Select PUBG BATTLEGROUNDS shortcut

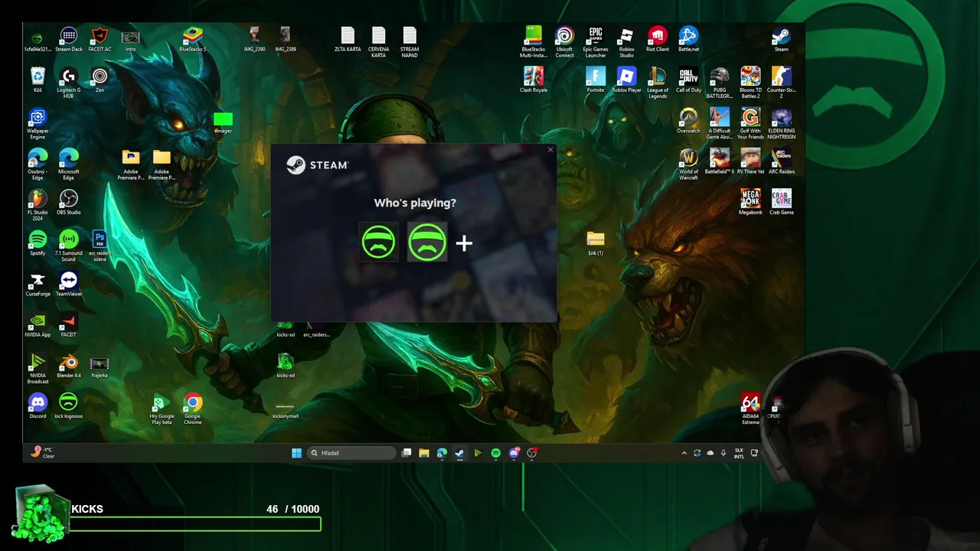pos(719,83)
